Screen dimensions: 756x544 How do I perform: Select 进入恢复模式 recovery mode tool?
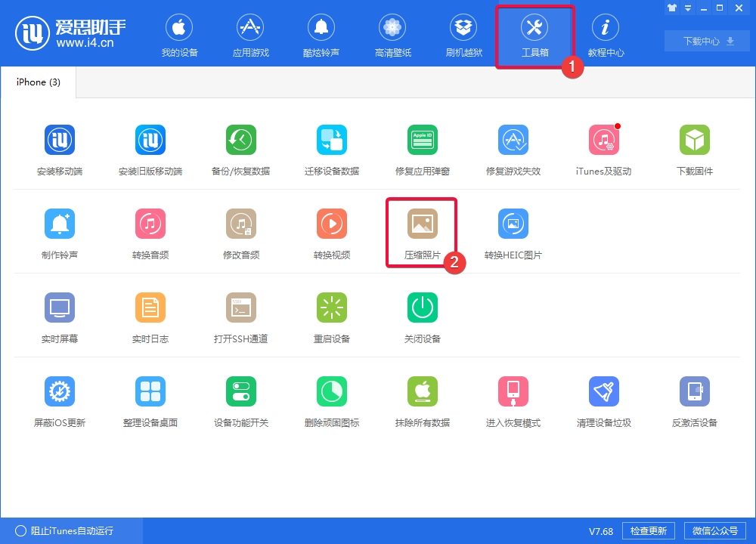tap(513, 400)
